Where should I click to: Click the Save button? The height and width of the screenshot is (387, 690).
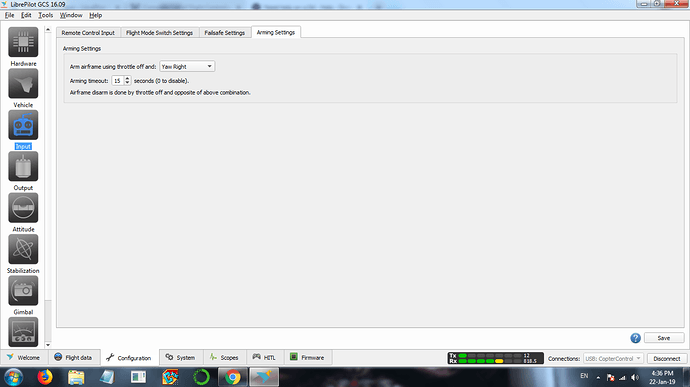tap(664, 338)
